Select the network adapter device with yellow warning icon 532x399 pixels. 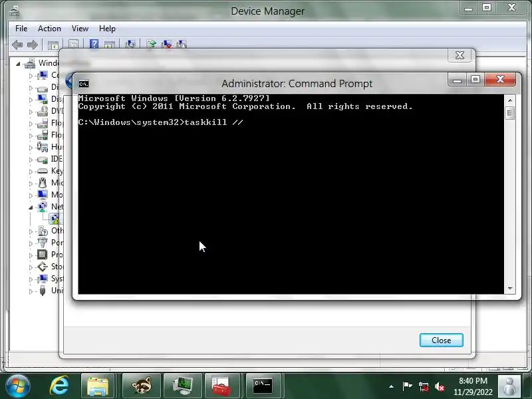coord(55,219)
